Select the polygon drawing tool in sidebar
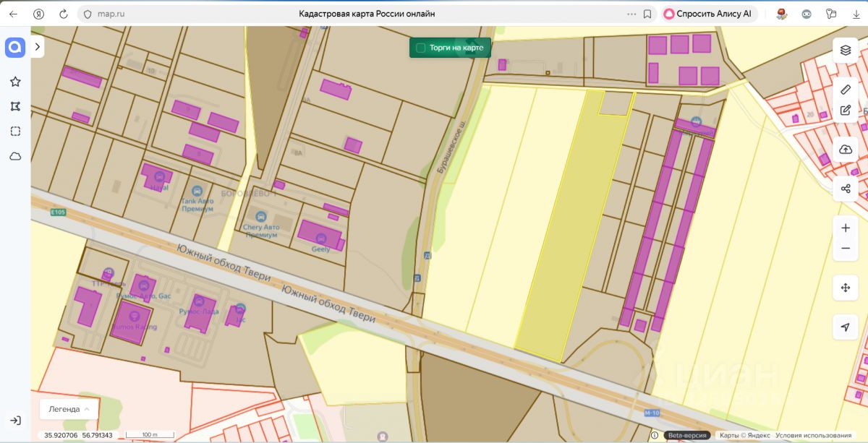The width and height of the screenshot is (868, 443). coord(15,106)
